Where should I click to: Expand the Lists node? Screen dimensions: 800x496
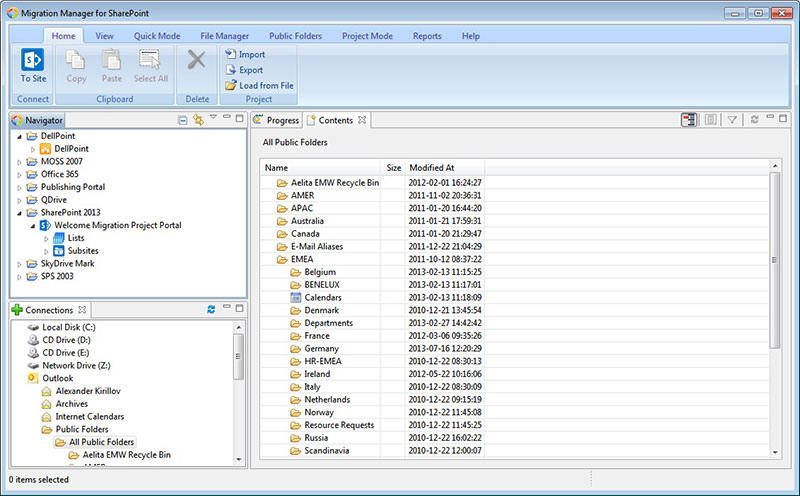[x=46, y=238]
